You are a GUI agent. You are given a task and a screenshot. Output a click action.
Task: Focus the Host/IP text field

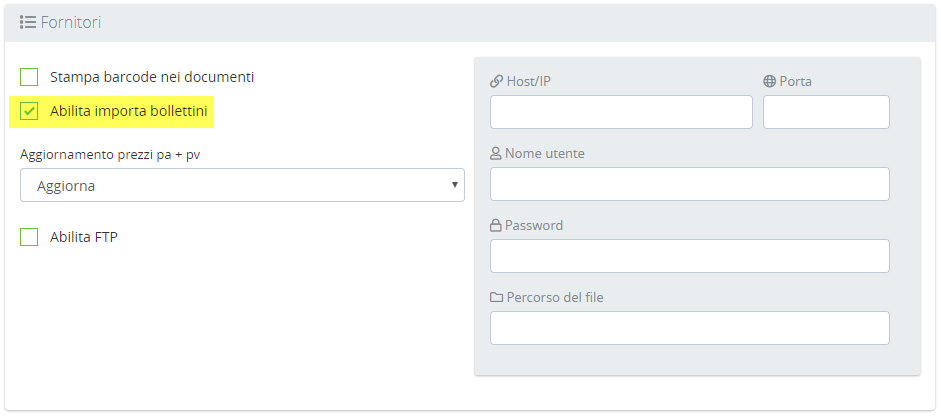(x=621, y=112)
